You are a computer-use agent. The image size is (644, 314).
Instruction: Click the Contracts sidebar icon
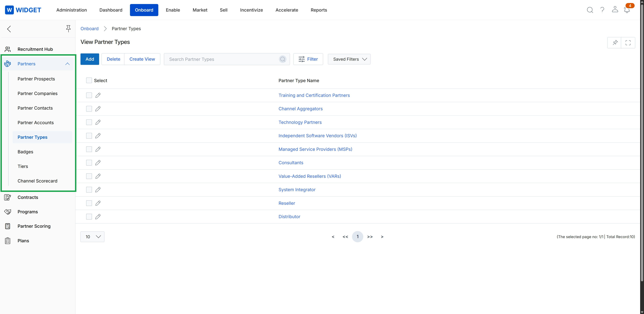[8, 197]
